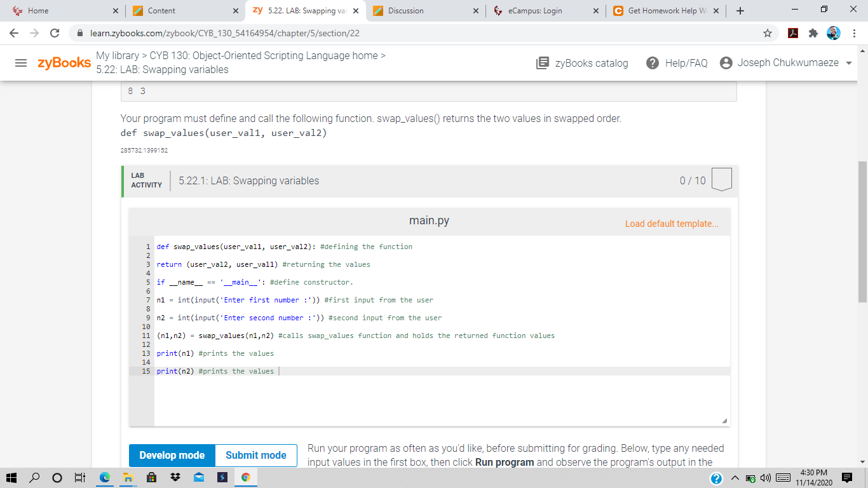This screenshot has width=868, height=488.
Task: Click the editor resize handle corner
Action: pyautogui.click(x=724, y=421)
